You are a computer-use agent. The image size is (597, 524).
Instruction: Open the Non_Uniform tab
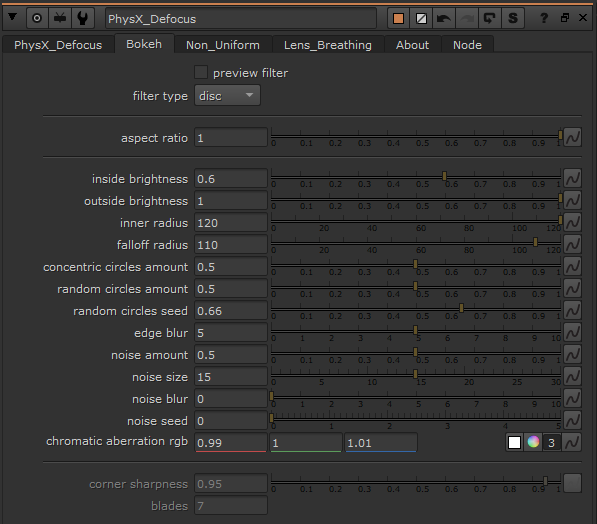click(223, 45)
